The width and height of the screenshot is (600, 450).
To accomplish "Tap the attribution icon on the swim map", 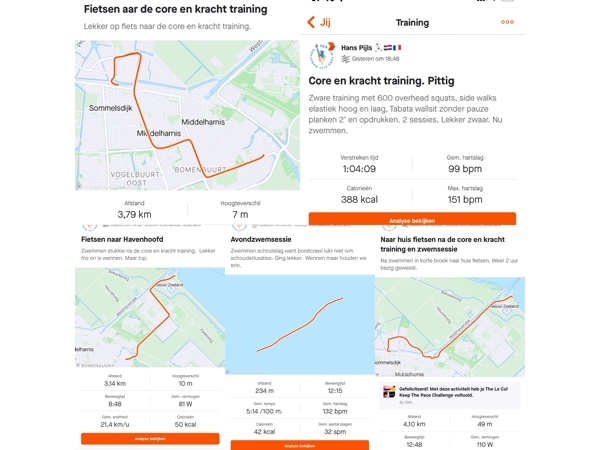I will click(x=228, y=371).
